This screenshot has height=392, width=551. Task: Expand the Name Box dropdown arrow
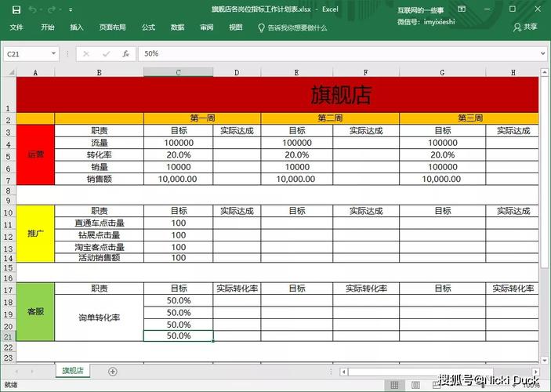(54, 53)
